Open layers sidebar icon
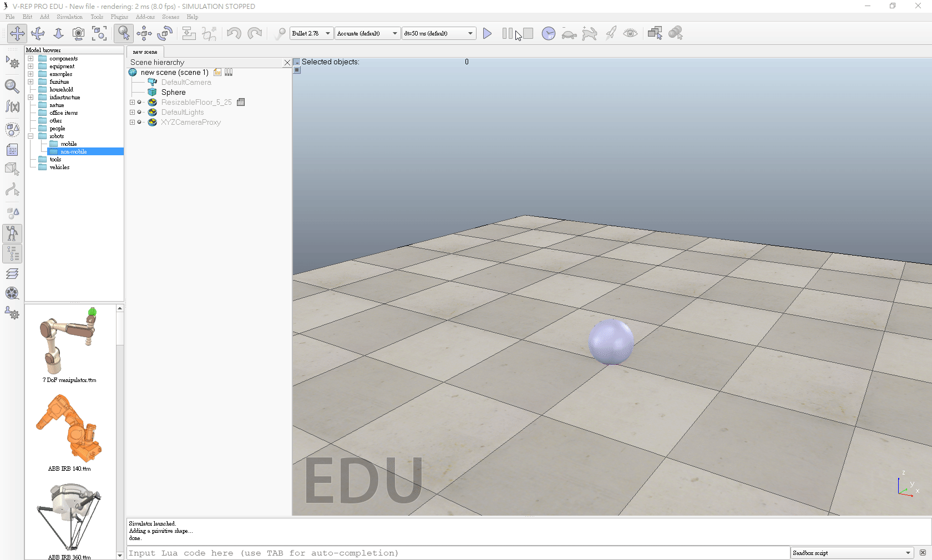This screenshot has width=932, height=560. click(x=12, y=273)
